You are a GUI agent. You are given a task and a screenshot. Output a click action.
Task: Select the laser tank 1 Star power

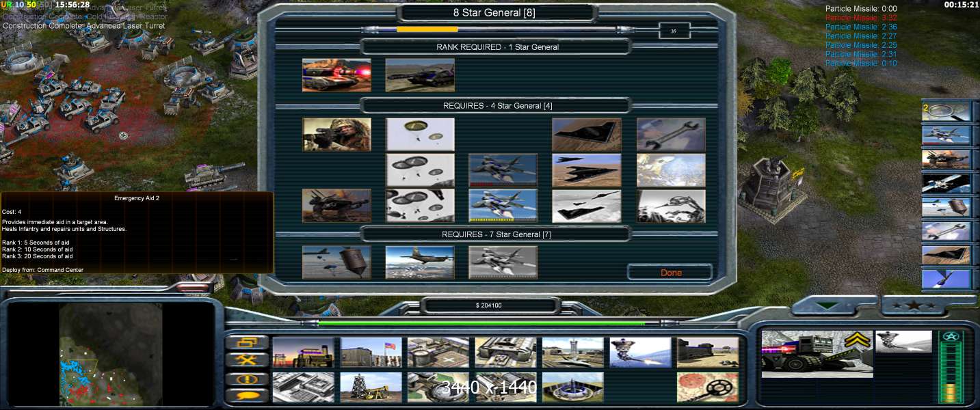(x=336, y=74)
